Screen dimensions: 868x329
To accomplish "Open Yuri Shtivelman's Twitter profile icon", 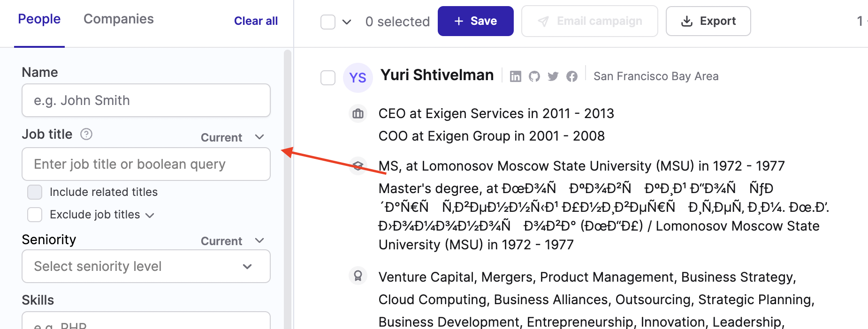I will 553,76.
